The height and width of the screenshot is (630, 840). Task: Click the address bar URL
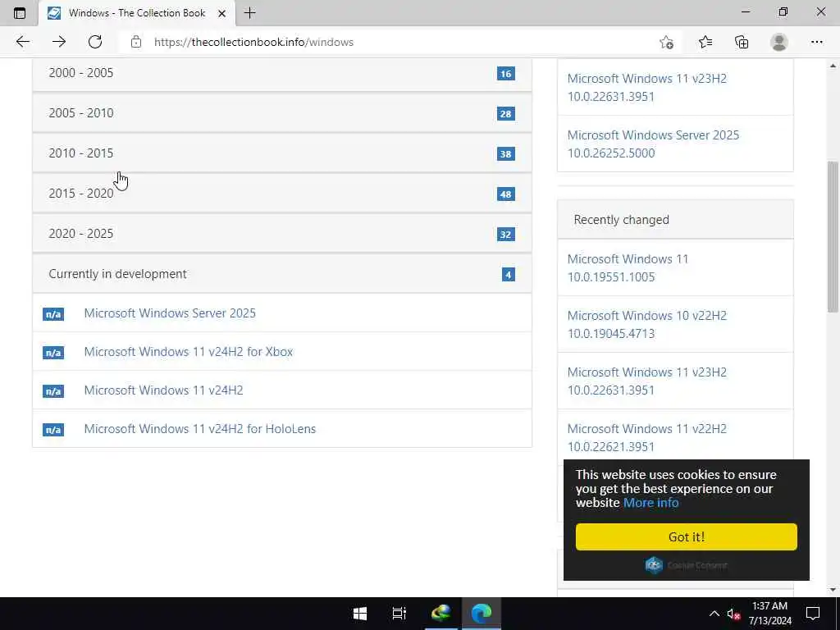pyautogui.click(x=253, y=42)
